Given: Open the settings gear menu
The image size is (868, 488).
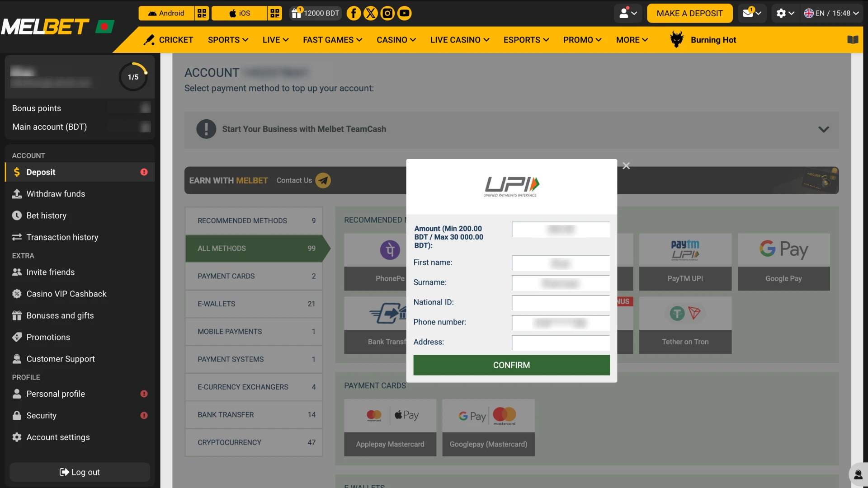Looking at the screenshot, I should pyautogui.click(x=782, y=13).
